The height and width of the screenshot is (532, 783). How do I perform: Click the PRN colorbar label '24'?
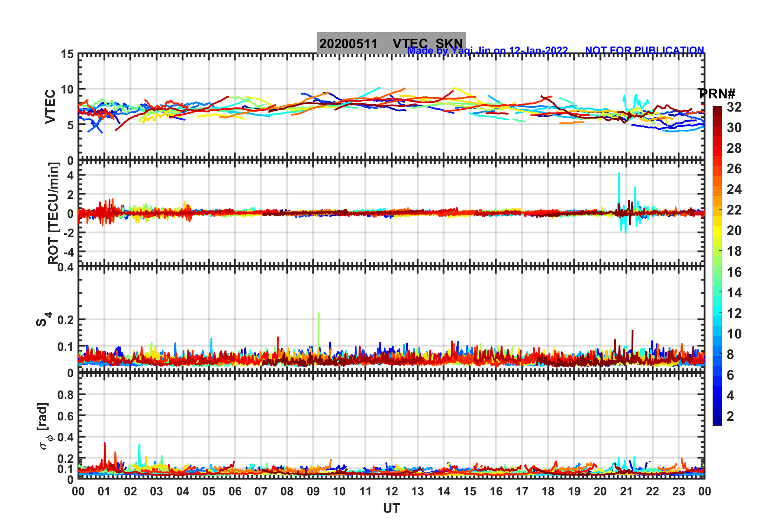[734, 189]
